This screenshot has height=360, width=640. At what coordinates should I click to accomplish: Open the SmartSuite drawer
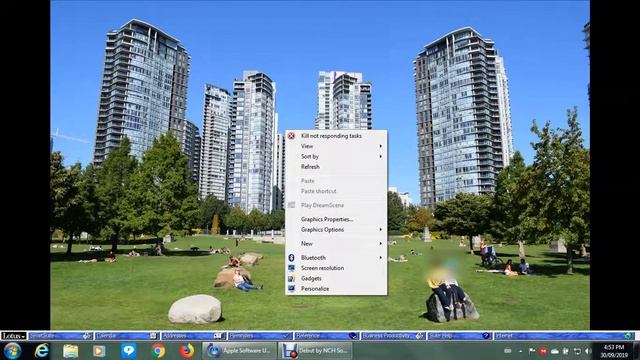click(x=61, y=336)
